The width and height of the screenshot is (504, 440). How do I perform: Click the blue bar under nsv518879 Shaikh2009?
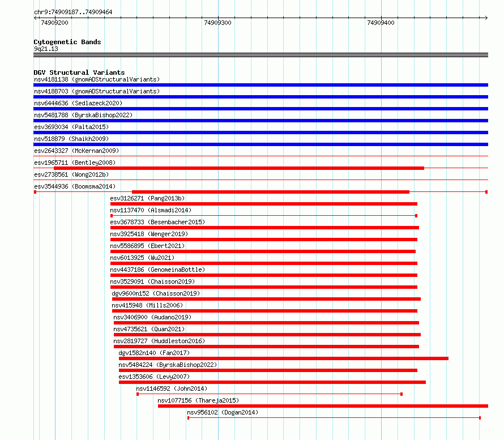click(x=260, y=144)
